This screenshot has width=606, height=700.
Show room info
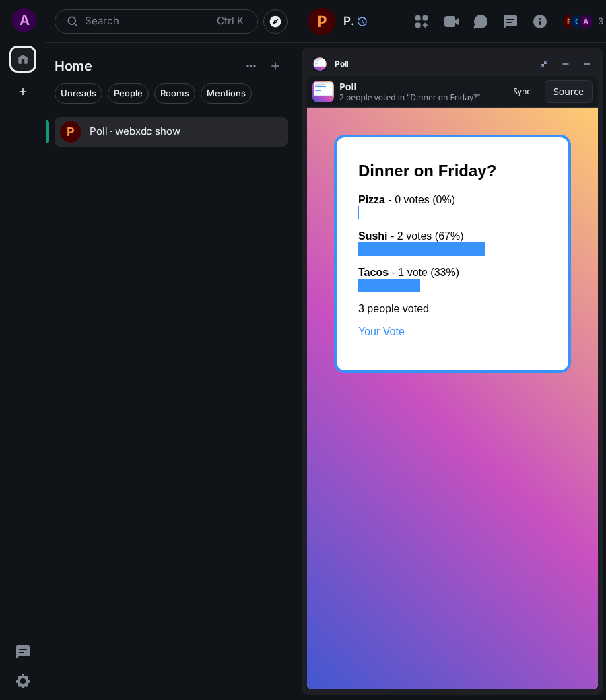(540, 22)
